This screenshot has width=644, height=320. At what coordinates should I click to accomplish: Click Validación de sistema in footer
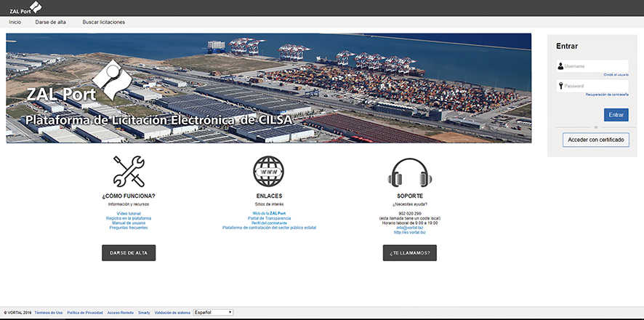point(172,313)
